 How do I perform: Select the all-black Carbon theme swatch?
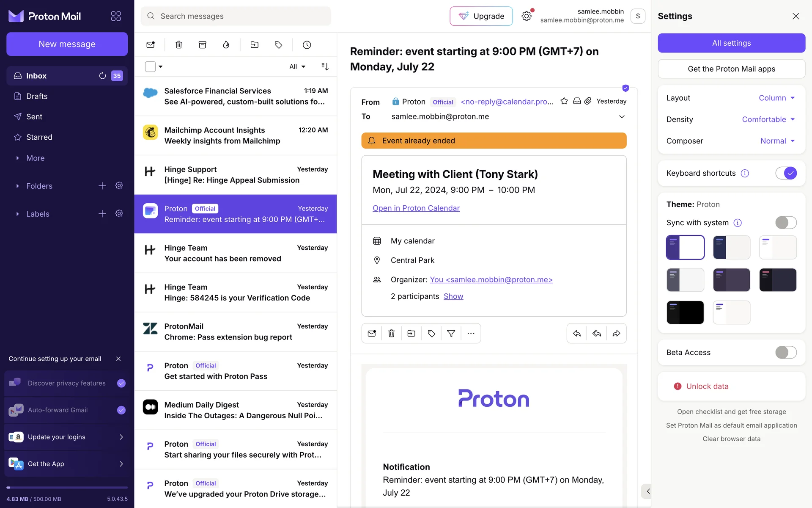[x=685, y=312]
